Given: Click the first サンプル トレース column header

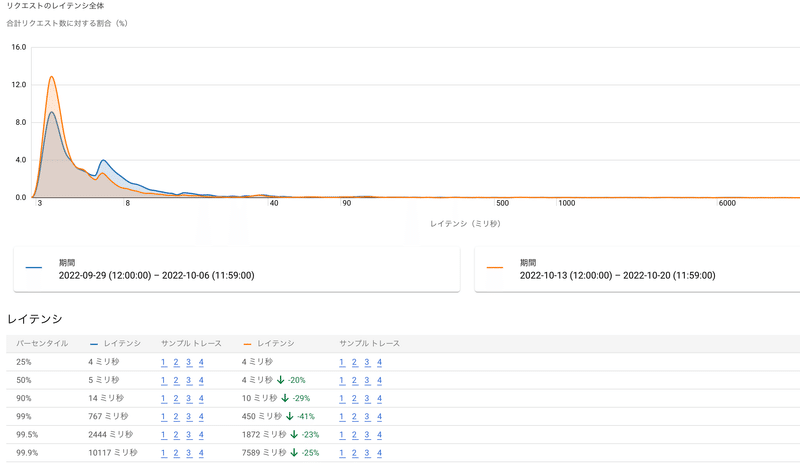Looking at the screenshot, I should point(191,344).
